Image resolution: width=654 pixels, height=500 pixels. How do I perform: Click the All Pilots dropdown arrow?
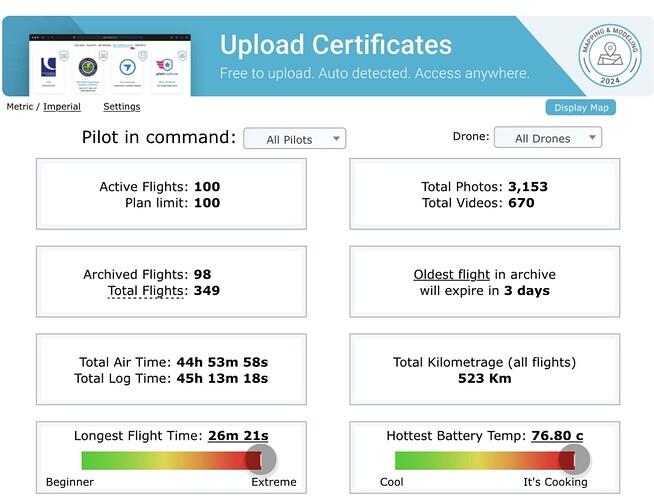pyautogui.click(x=336, y=138)
